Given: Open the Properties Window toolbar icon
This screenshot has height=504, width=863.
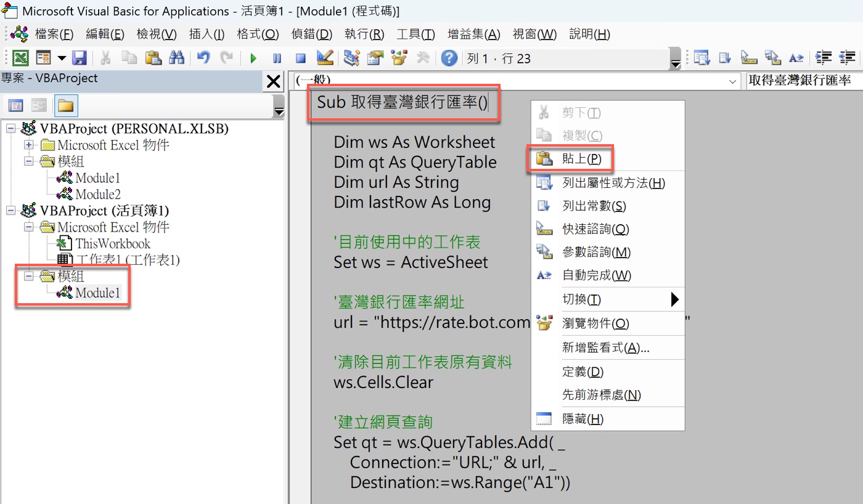Looking at the screenshot, I should 375,58.
